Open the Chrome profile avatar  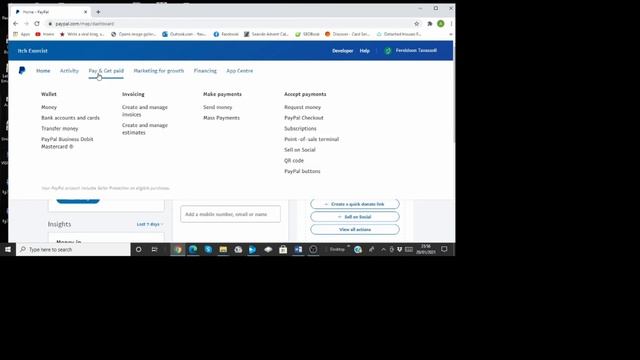441,24
